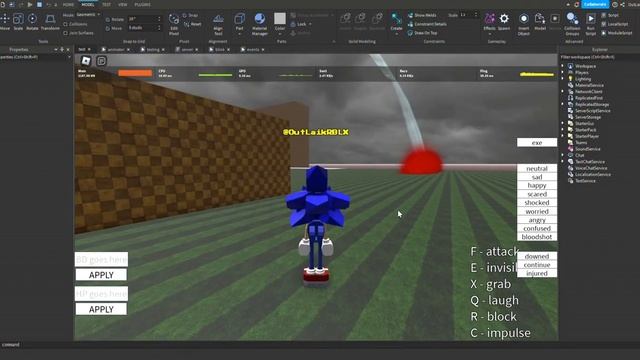Click the Roblox logo menu in viewport
This screenshot has width=640, height=360.
coord(86,61)
